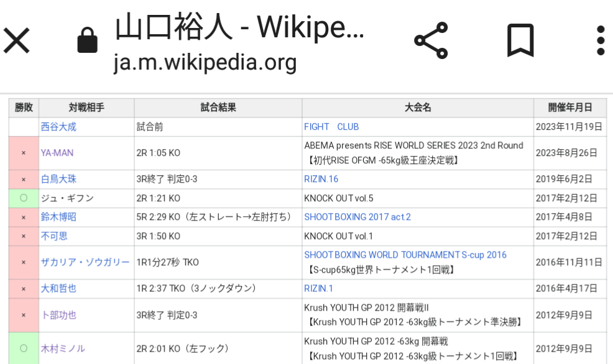Viewport: 613px width, 364px height.
Task: Select the date 2016年11月11日
Action: [569, 263]
